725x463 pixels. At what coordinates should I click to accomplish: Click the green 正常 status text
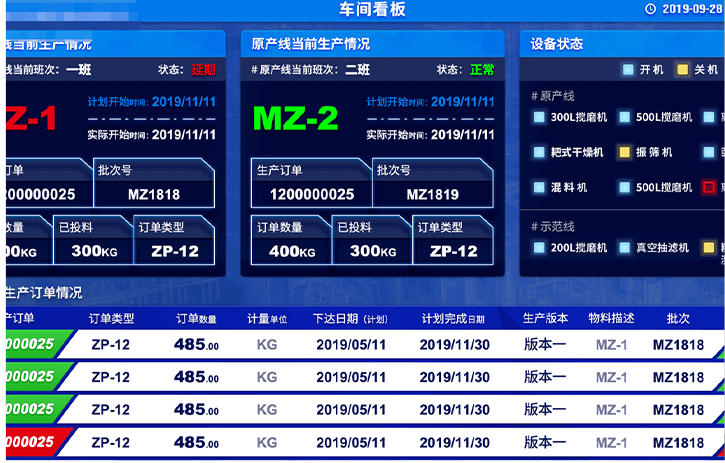coord(482,70)
